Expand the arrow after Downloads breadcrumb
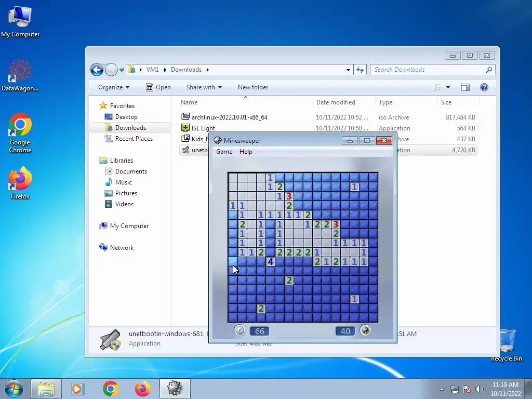532x399 pixels. point(208,70)
